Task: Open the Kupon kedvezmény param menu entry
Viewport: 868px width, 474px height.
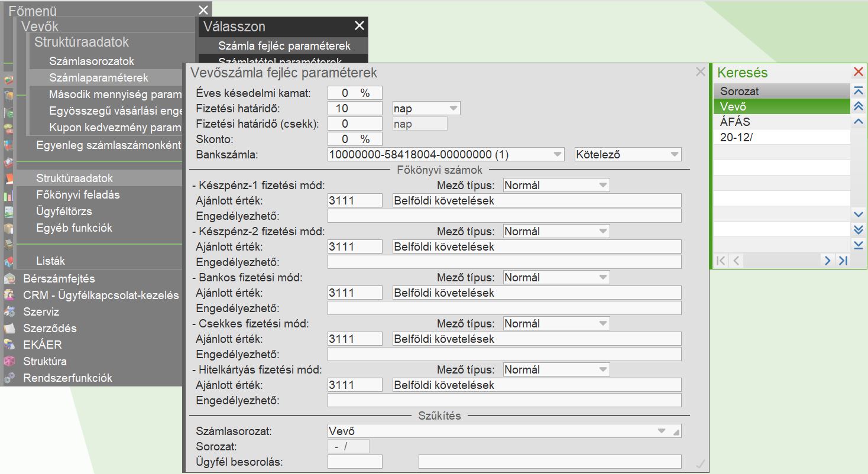Action: point(115,128)
